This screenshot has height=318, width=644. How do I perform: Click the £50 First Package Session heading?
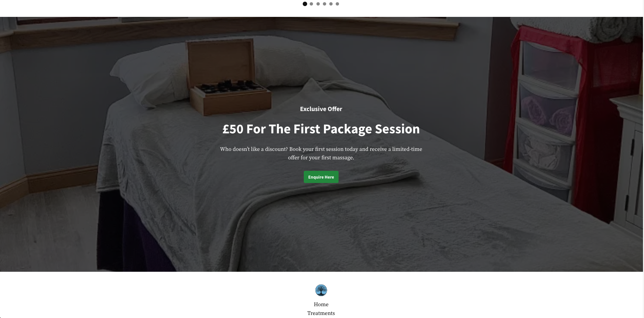321,129
